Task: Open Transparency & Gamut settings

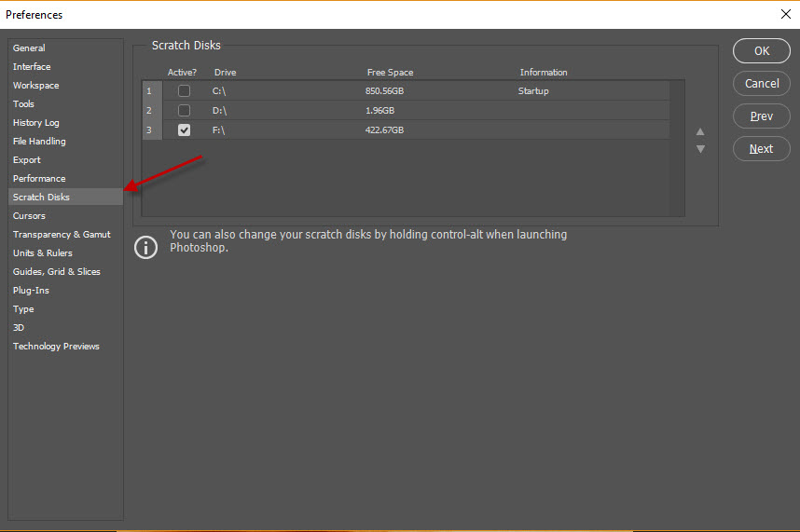Action: [x=62, y=235]
